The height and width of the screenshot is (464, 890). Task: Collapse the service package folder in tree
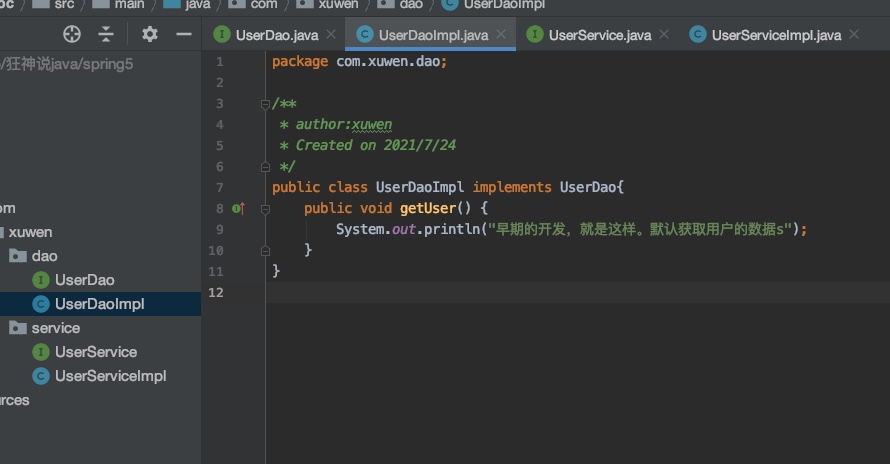point(55,328)
